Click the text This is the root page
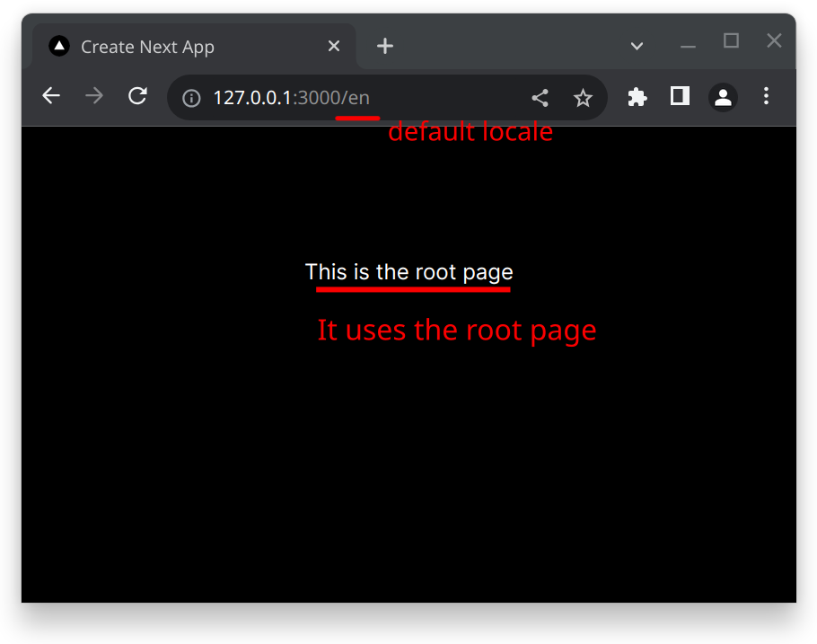817x644 pixels. 409,272
